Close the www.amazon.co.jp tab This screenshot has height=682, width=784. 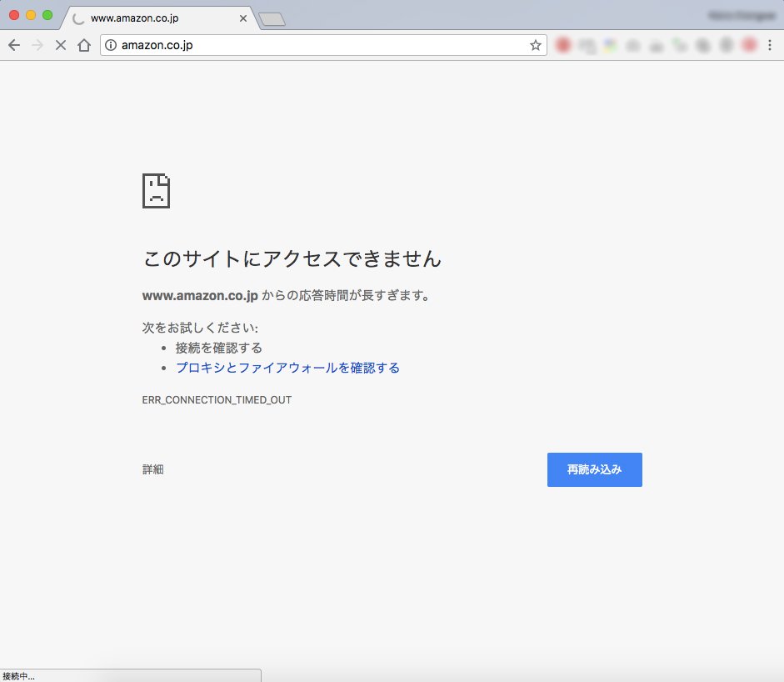[243, 18]
